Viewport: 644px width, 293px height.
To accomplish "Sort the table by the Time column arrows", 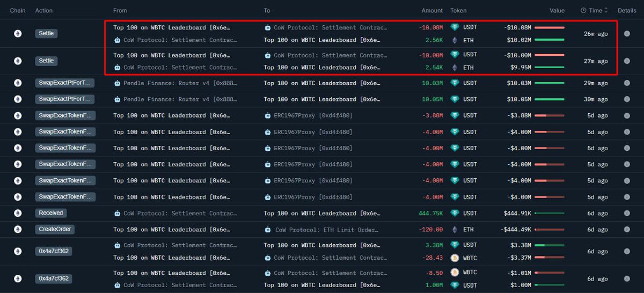I will coord(606,10).
